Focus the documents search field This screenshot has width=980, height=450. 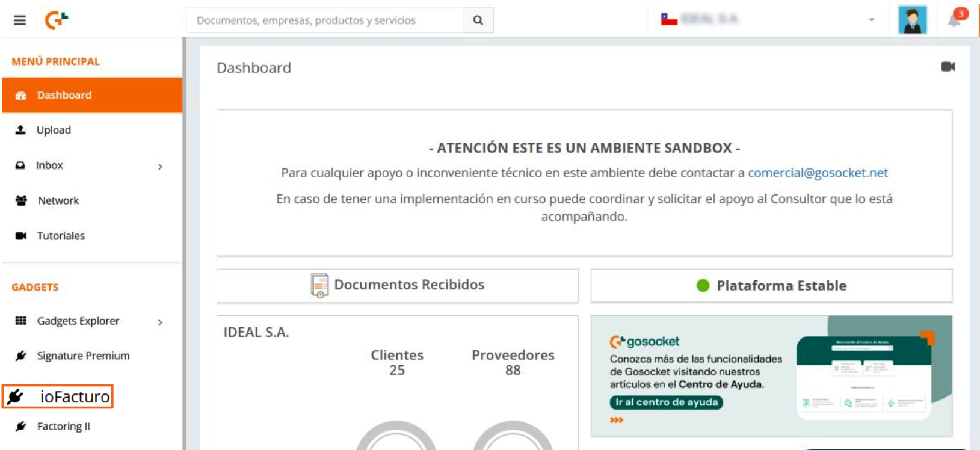[325, 20]
